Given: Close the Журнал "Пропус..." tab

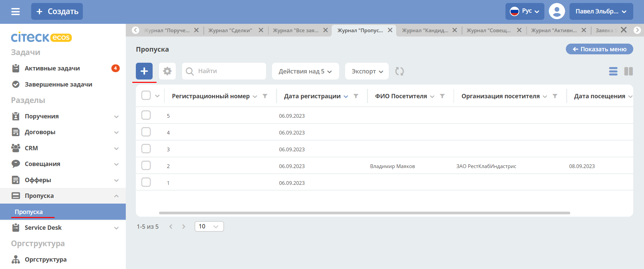Looking at the screenshot, I should [x=390, y=30].
